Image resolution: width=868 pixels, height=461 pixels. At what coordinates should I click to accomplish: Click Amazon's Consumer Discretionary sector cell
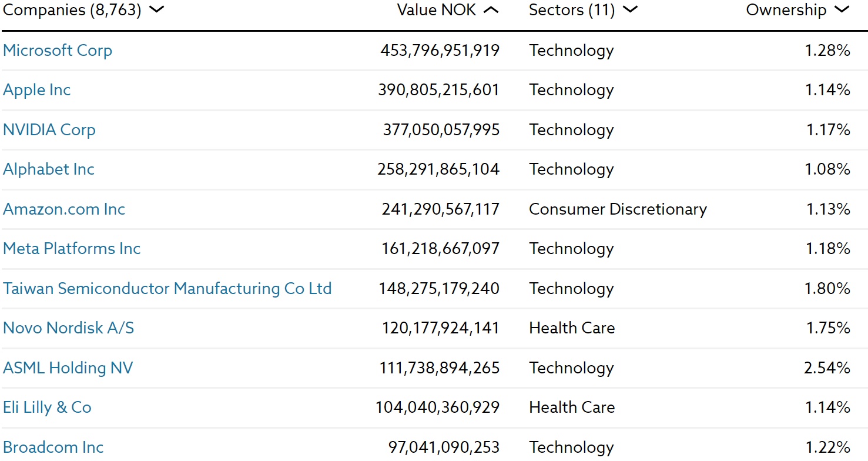pos(618,209)
